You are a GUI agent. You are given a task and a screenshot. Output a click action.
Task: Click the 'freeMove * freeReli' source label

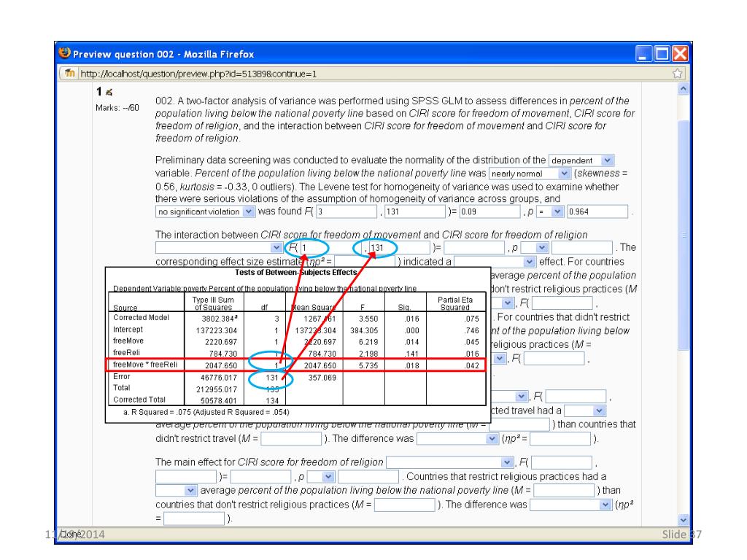[x=145, y=365]
